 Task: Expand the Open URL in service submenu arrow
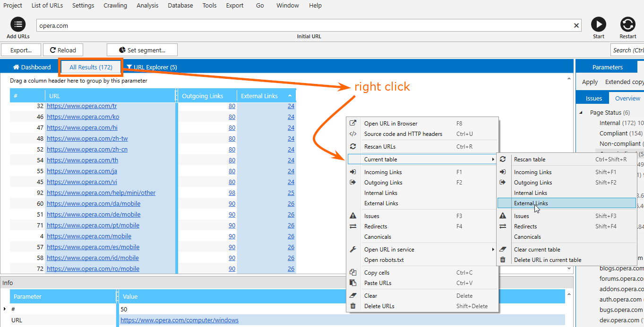(x=493, y=249)
